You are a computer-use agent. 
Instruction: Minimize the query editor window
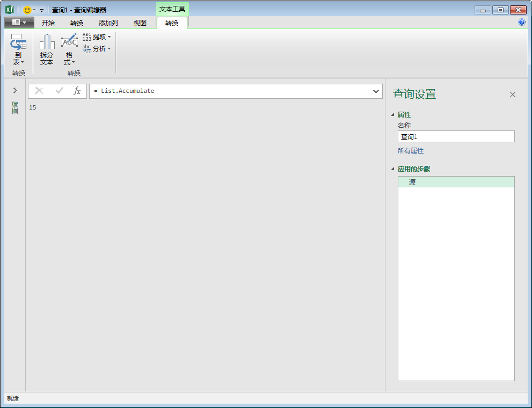point(483,10)
